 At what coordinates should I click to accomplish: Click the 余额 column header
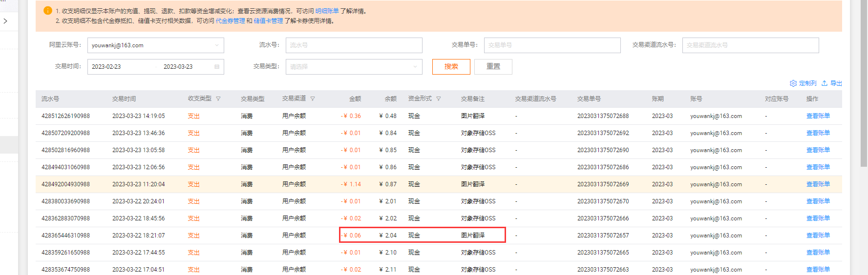coord(391,99)
